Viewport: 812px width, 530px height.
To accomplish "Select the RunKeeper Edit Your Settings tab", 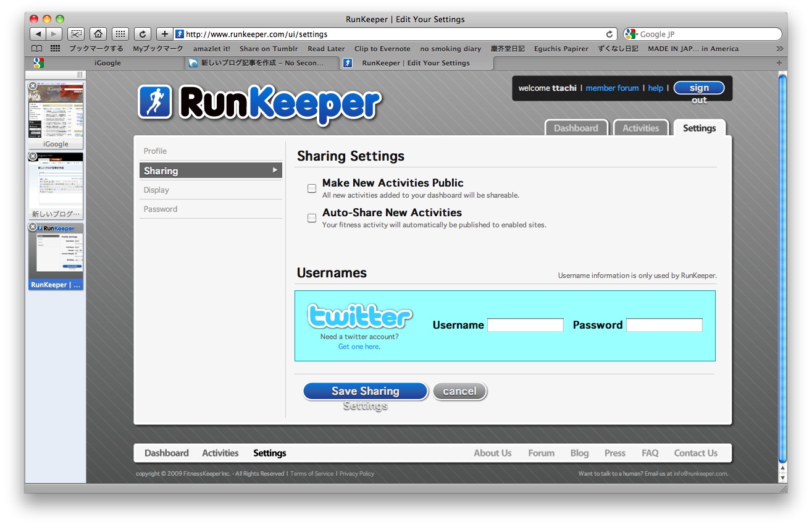I will coord(416,63).
